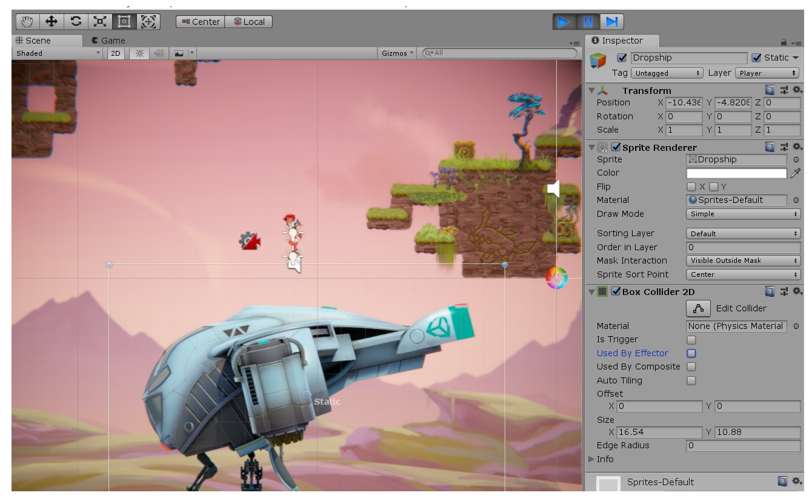Toggle Box Collider 2D enabled checkbox
Image resolution: width=812 pixels, height=504 pixels.
(616, 291)
